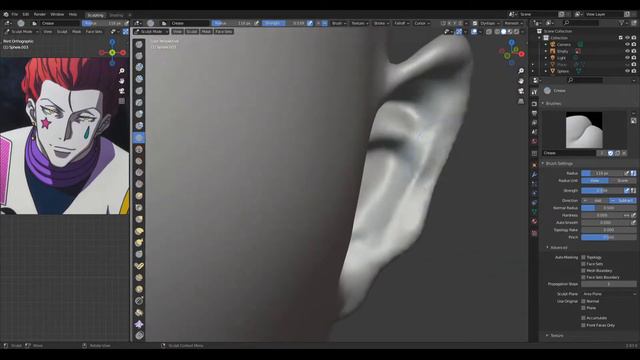Select the last brush in the sculpt toolbar
Viewport: 640px width, 360px height.
pyautogui.click(x=139, y=336)
